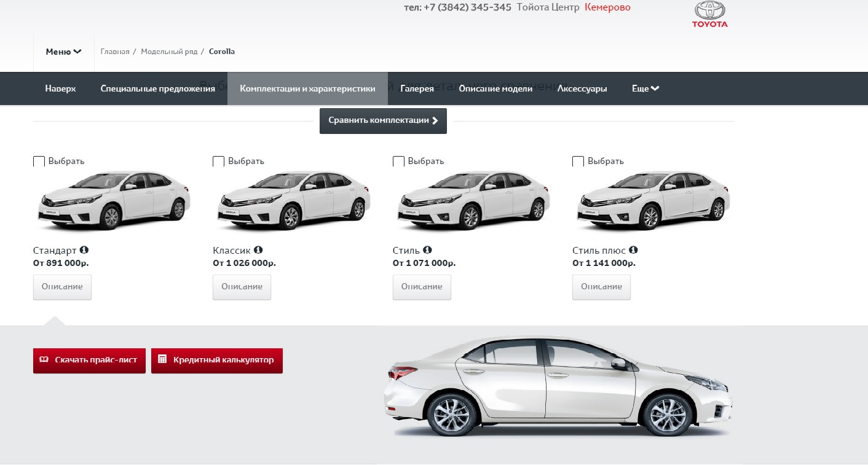Open info icon next to Стиль
Image resolution: width=868 pixels, height=465 pixels.
pos(427,250)
